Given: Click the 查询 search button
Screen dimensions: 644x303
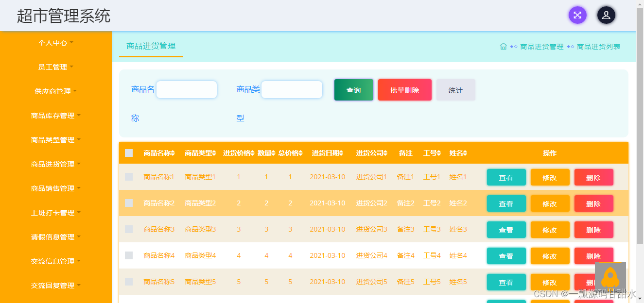Looking at the screenshot, I should (x=353, y=89).
